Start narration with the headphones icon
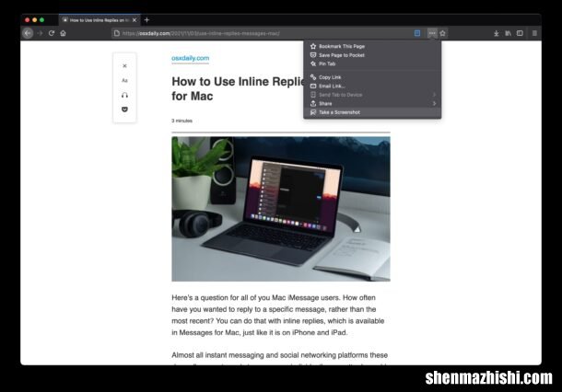This screenshot has height=392, width=562. [x=124, y=95]
